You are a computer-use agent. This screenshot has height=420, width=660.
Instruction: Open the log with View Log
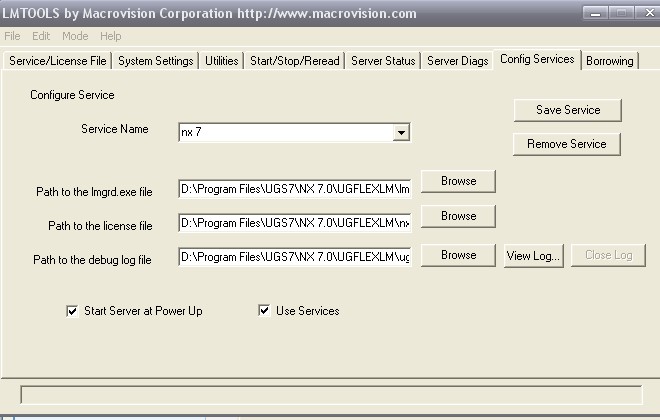tap(534, 255)
